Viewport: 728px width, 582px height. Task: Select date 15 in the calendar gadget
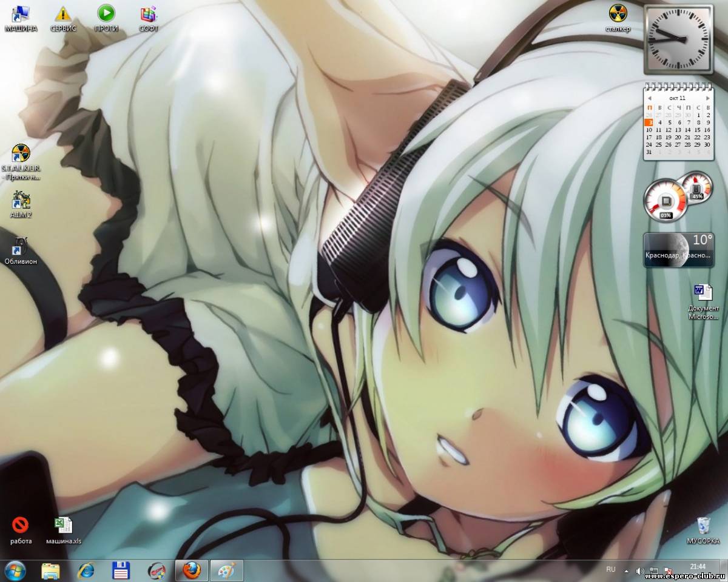click(x=698, y=130)
